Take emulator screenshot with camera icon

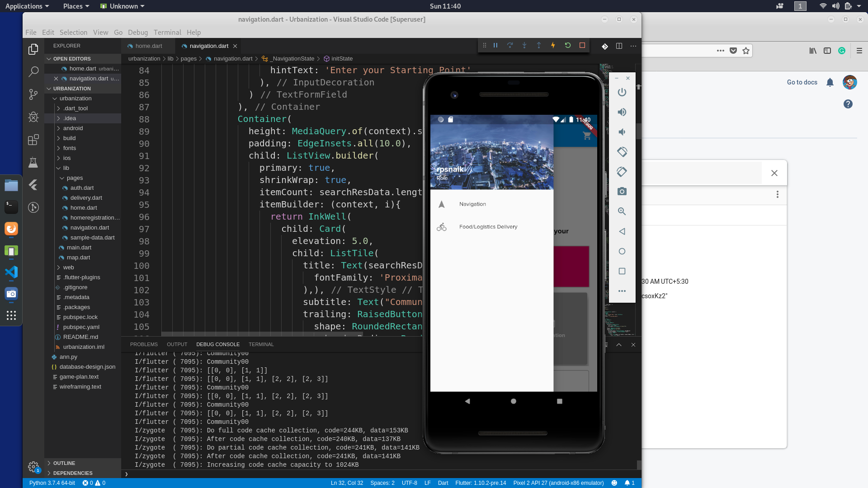coord(622,192)
